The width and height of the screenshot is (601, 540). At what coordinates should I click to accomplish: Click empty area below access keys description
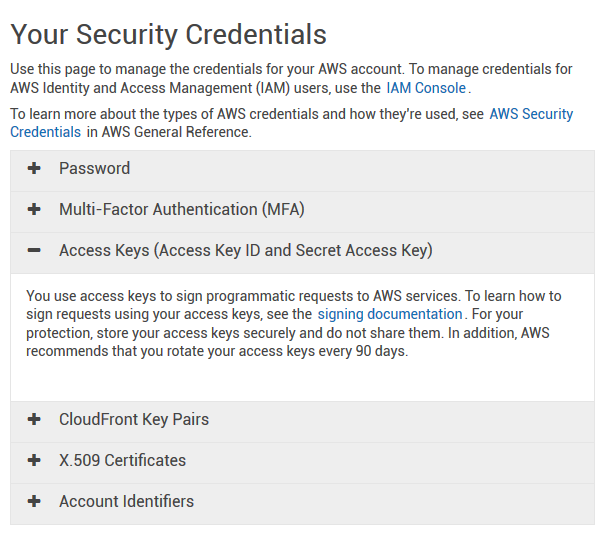(300, 382)
